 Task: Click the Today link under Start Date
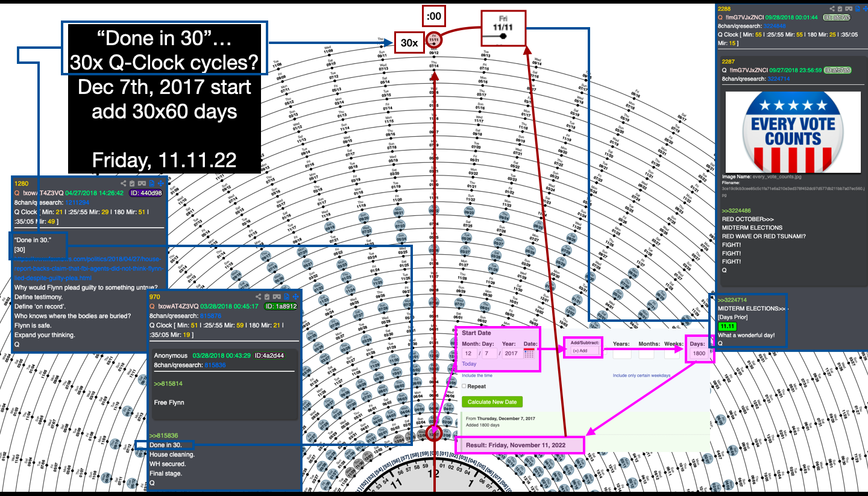coord(469,364)
